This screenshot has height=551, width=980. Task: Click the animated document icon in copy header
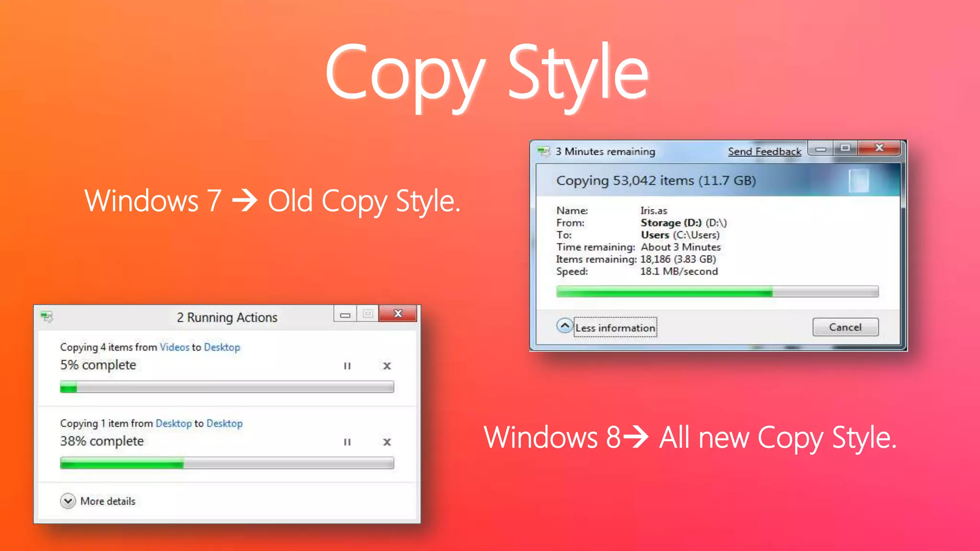pyautogui.click(x=859, y=181)
